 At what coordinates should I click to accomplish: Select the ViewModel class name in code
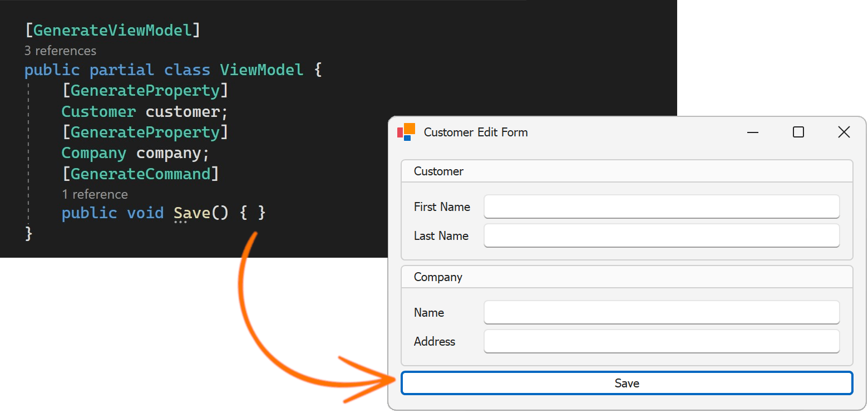[x=262, y=70]
